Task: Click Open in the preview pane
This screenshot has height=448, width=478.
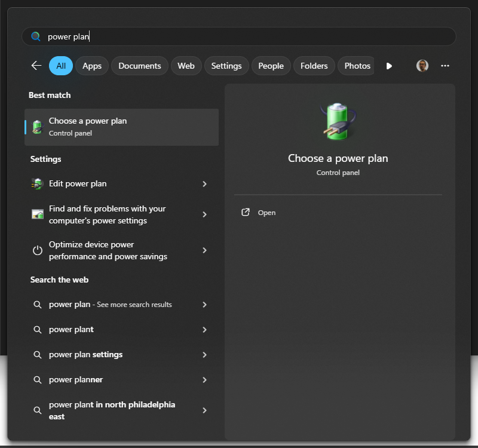Action: pos(266,213)
